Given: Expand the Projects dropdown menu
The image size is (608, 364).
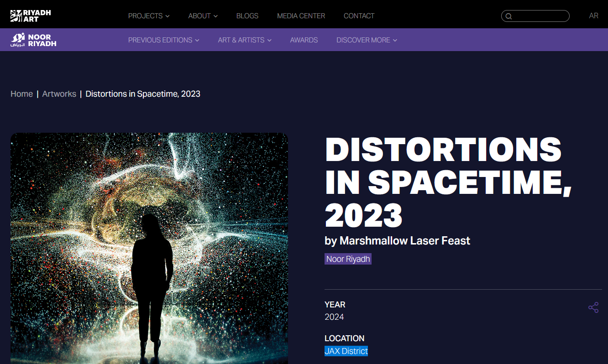Looking at the screenshot, I should click(x=149, y=16).
